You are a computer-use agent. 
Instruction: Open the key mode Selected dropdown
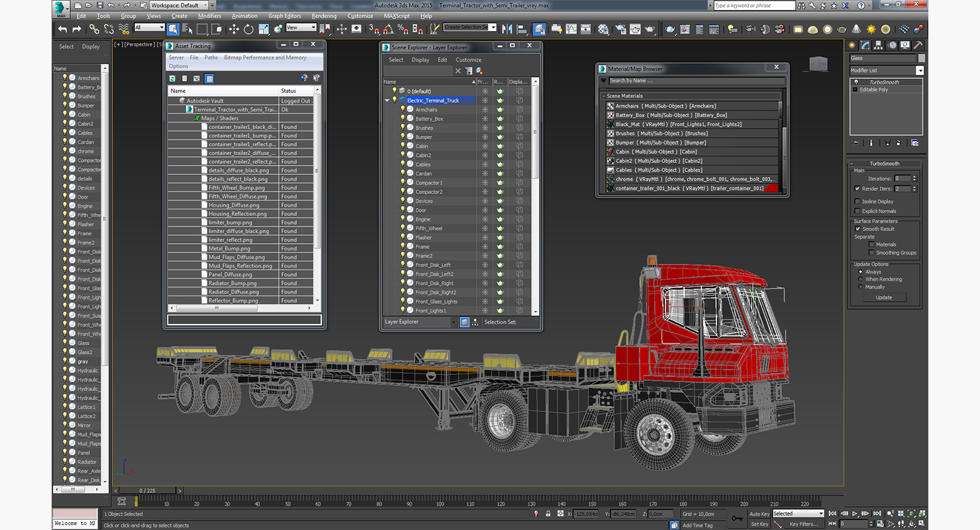tap(799, 513)
